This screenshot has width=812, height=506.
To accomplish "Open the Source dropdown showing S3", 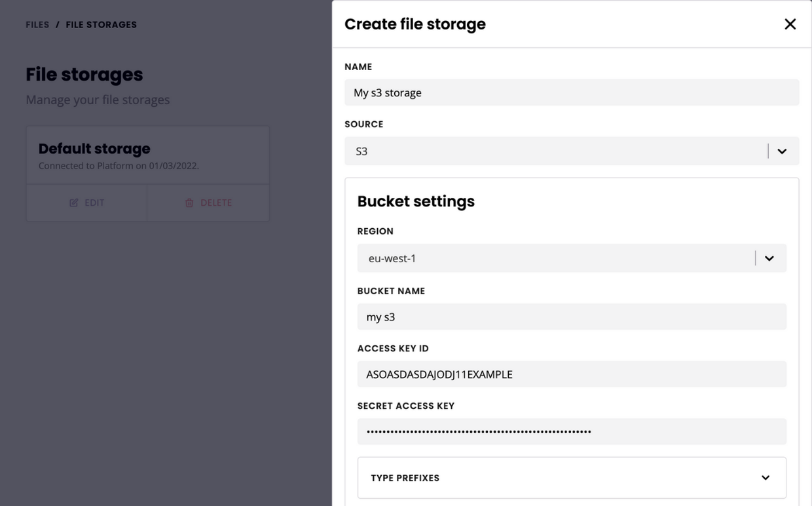I will (572, 151).
